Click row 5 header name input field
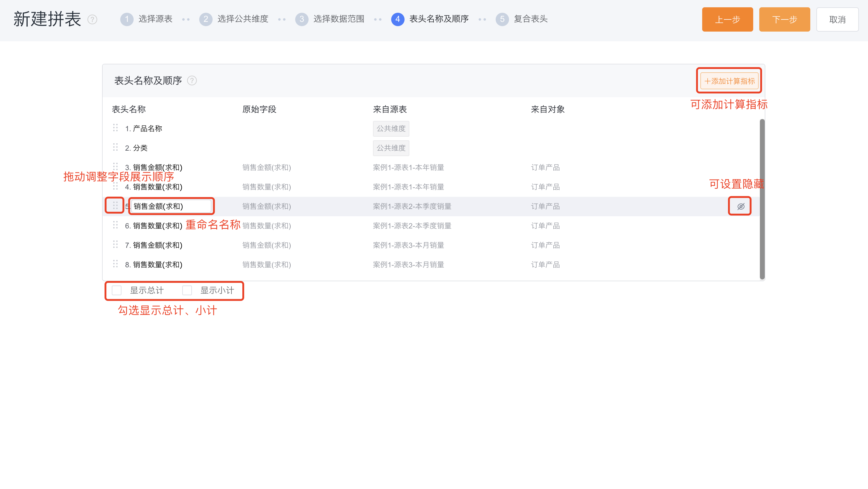The width and height of the screenshot is (868, 489). coord(171,206)
